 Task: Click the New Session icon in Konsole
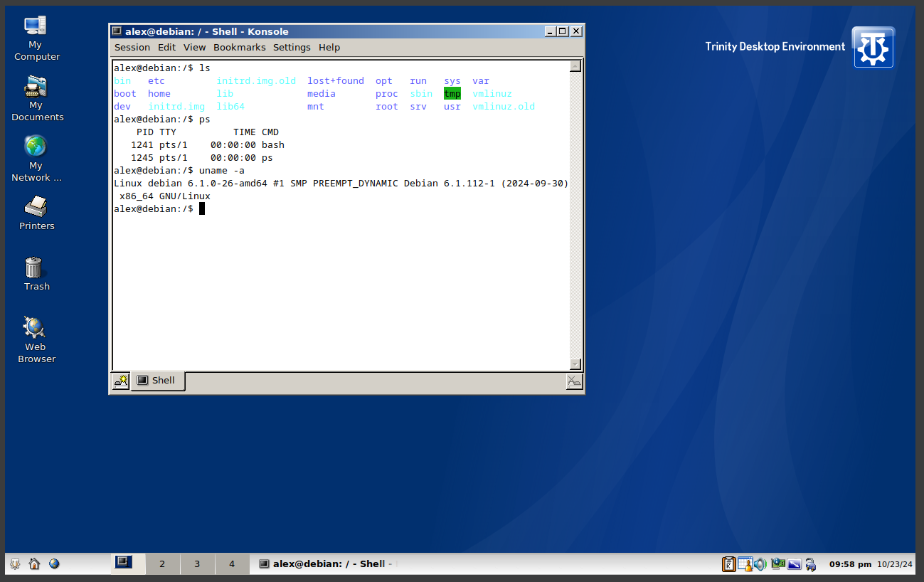coord(121,381)
